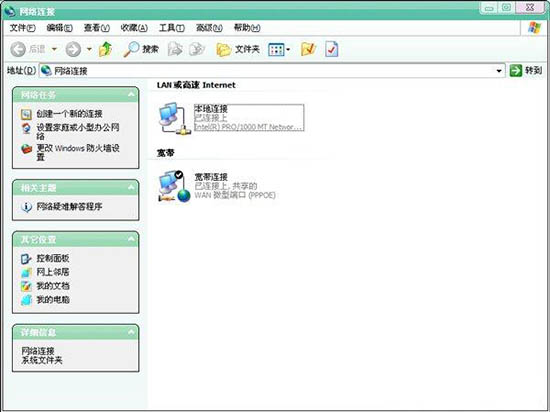Click the new connection wizard icon
This screenshot has width=550, height=412.
(26, 114)
